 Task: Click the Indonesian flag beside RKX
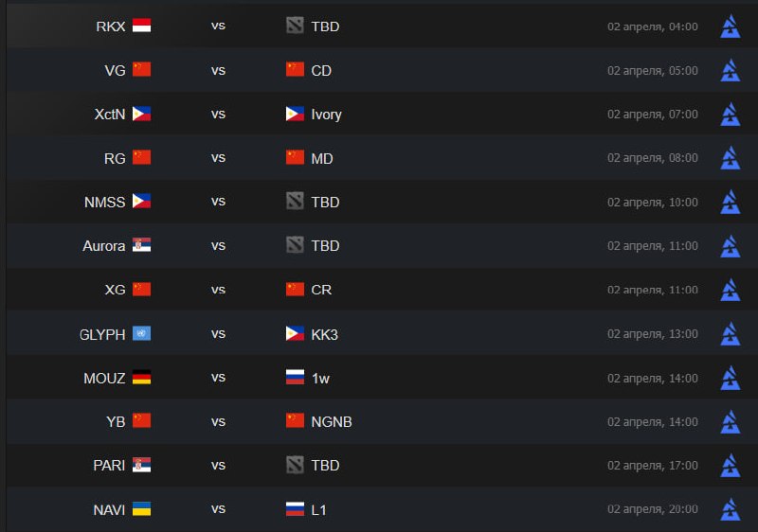[x=142, y=27]
